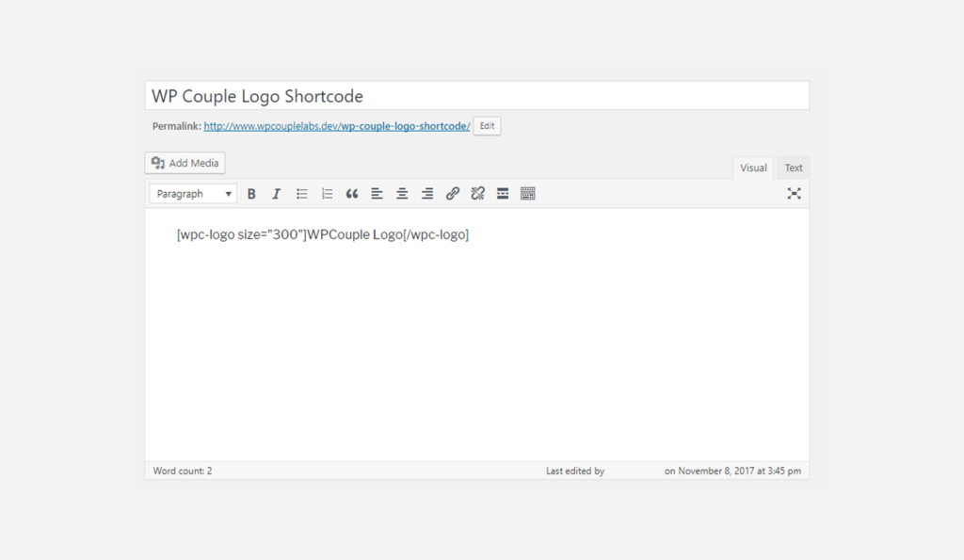Viewport: 964px width, 560px height.
Task: Switch to the Text editor tab
Action: pos(793,167)
